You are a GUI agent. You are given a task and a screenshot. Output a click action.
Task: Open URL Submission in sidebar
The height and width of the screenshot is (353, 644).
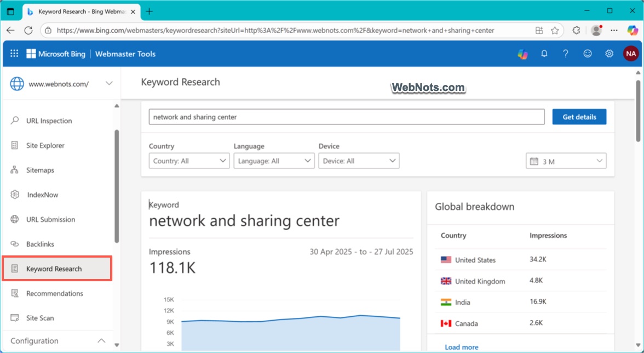point(51,219)
